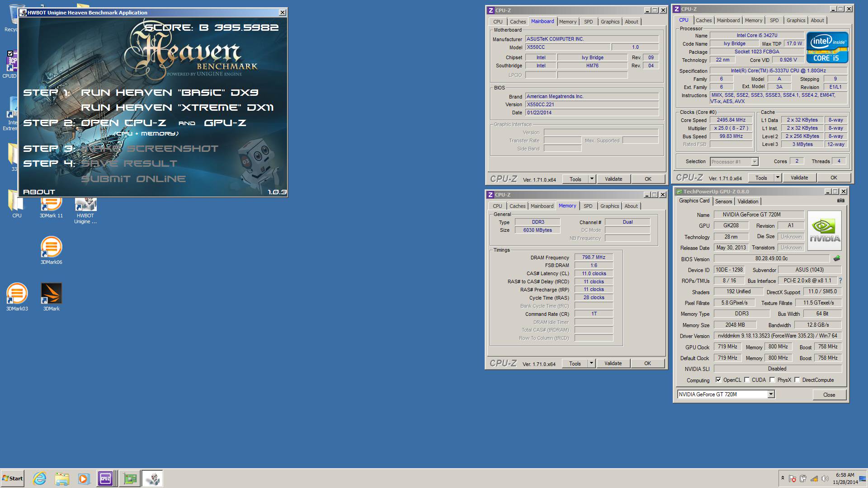The image size is (868, 488).
Task: Open the Validation tab in GPU-Z
Action: [x=748, y=202]
